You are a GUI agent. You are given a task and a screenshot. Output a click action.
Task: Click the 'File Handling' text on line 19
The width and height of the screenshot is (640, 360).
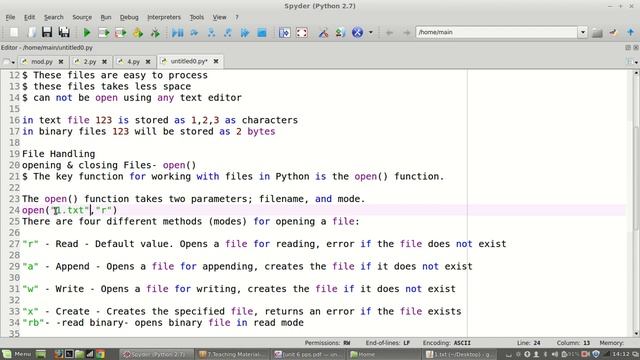tap(58, 154)
